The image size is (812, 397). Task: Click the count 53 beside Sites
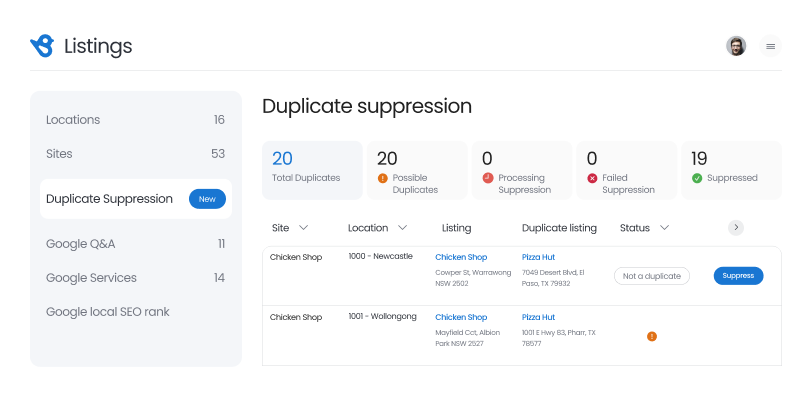pyautogui.click(x=218, y=154)
